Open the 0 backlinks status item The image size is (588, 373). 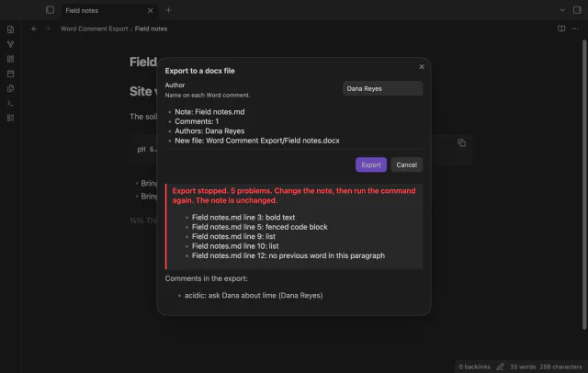[474, 367]
